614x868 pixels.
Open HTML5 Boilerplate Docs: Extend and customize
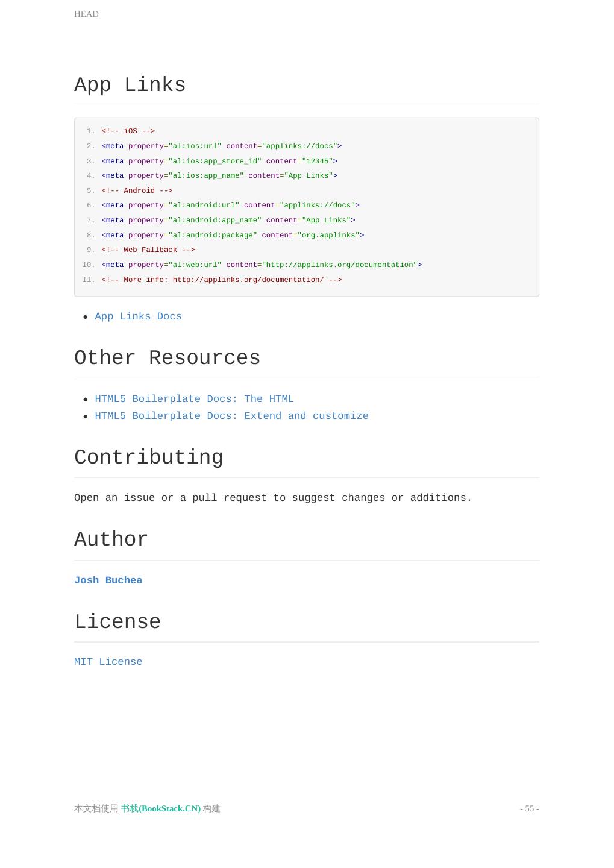click(x=231, y=416)
